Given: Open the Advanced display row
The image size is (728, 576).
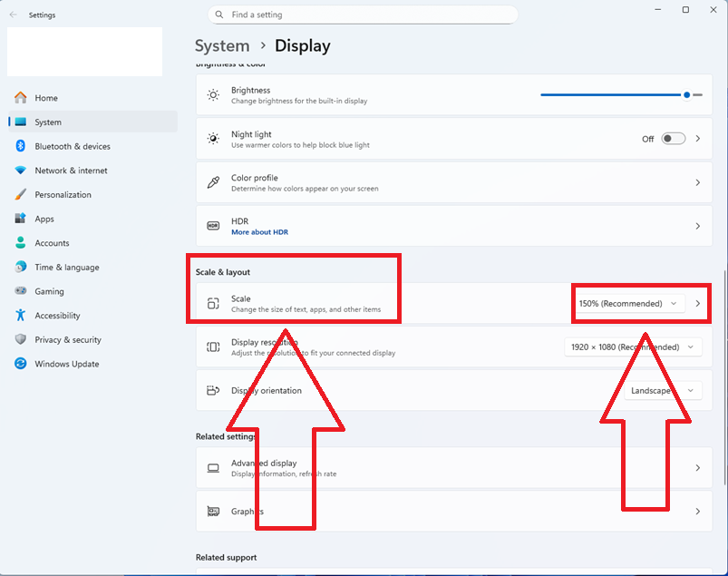Looking at the screenshot, I should click(454, 468).
